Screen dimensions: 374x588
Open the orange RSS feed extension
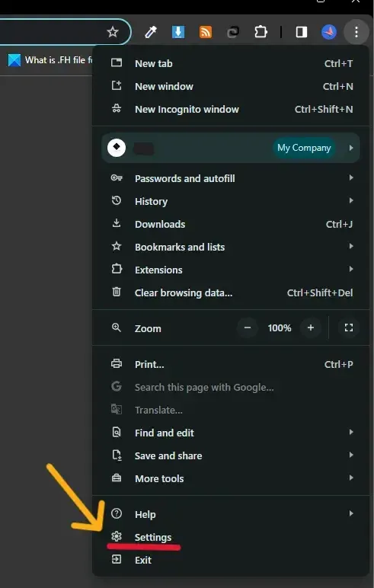(206, 32)
